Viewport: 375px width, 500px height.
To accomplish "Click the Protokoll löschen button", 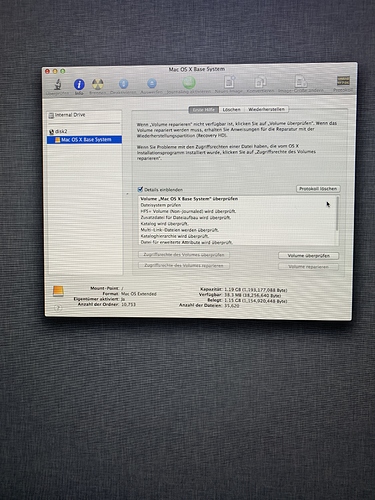I will 318,189.
